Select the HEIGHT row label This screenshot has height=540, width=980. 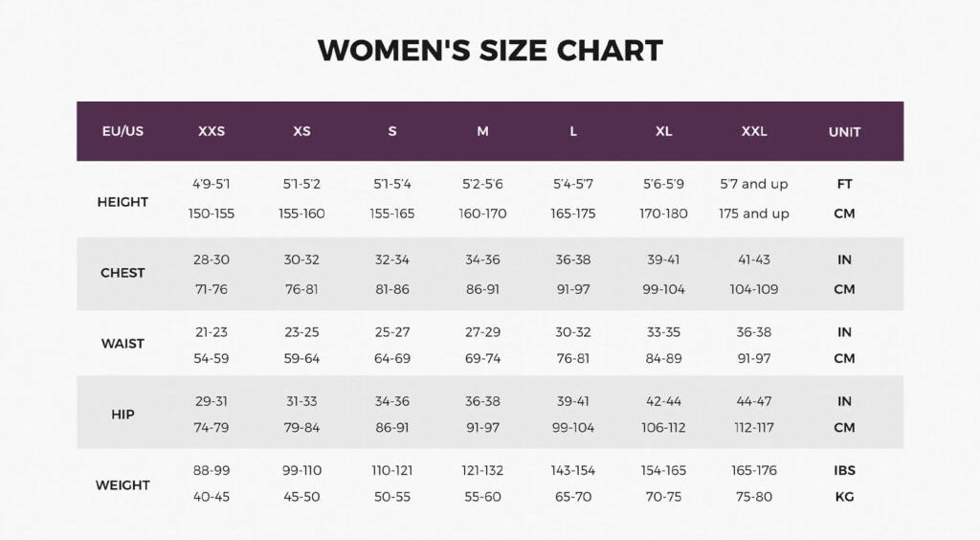(122, 202)
